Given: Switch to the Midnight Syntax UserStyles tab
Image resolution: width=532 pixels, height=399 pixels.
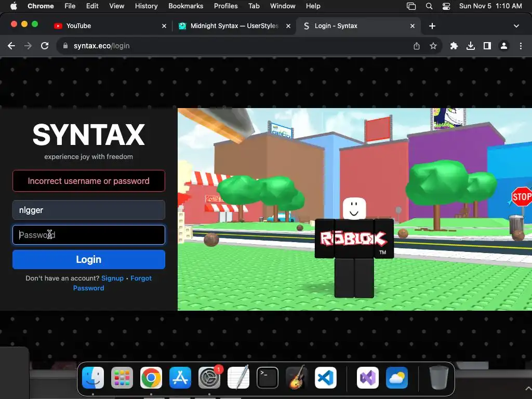Looking at the screenshot, I should pyautogui.click(x=233, y=26).
